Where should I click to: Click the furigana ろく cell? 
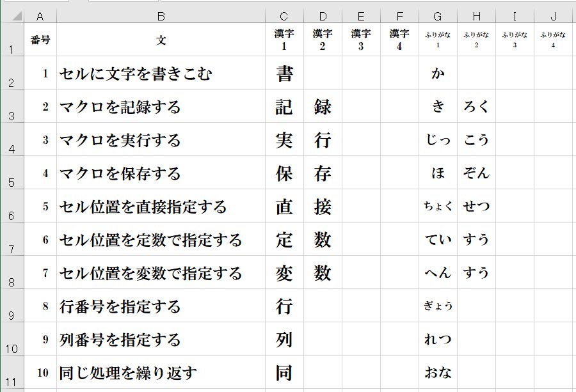(476, 106)
